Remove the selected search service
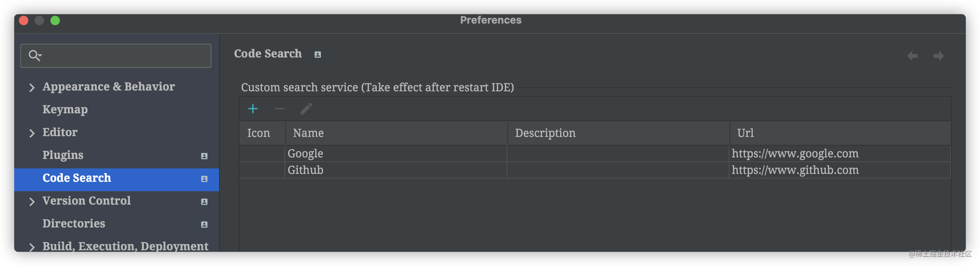The image size is (980, 266). pyautogui.click(x=280, y=108)
